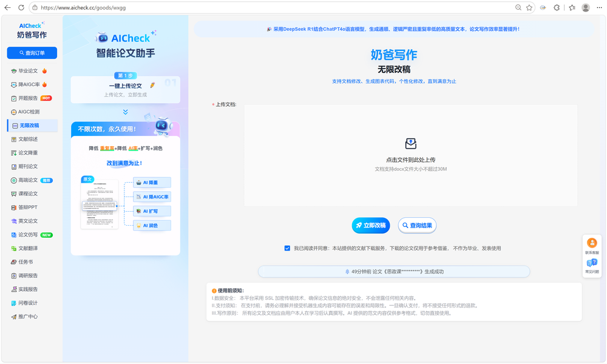The height and width of the screenshot is (364, 607).
Task: Open 文献综述 in the sidebar
Action: point(24,140)
